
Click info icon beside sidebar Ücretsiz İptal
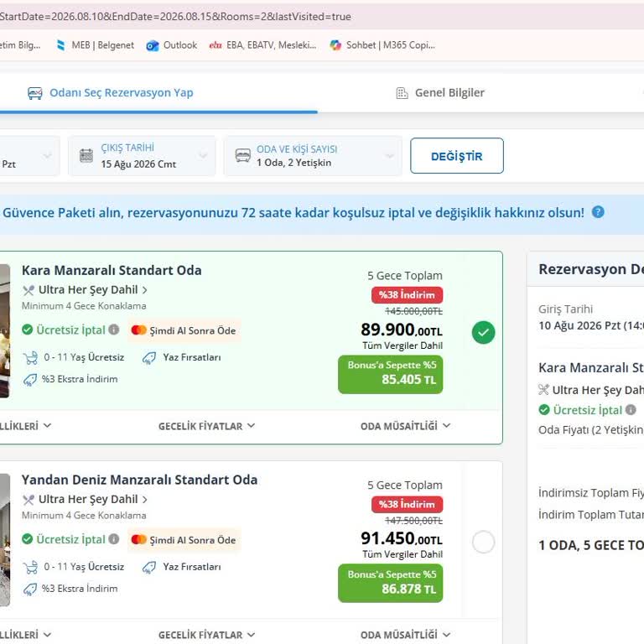pyautogui.click(x=631, y=409)
